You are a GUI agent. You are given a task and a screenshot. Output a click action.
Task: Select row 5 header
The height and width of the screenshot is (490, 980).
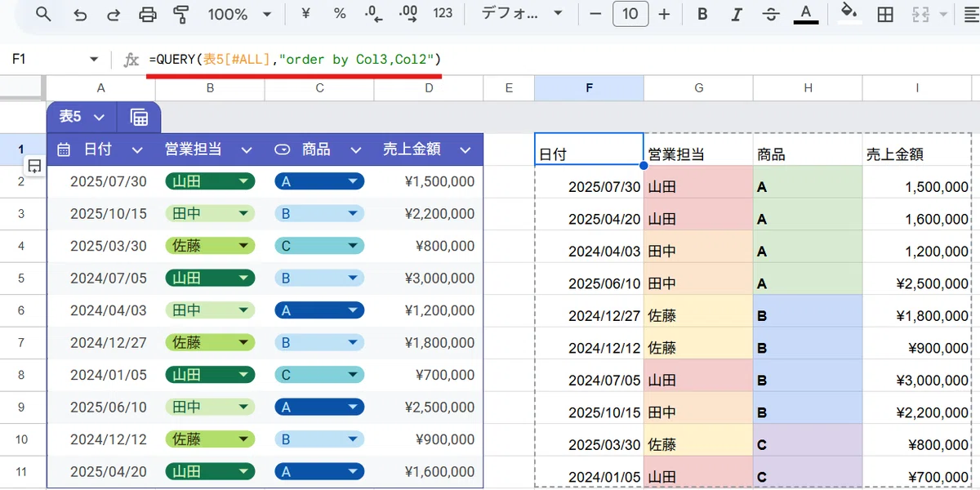(x=22, y=278)
